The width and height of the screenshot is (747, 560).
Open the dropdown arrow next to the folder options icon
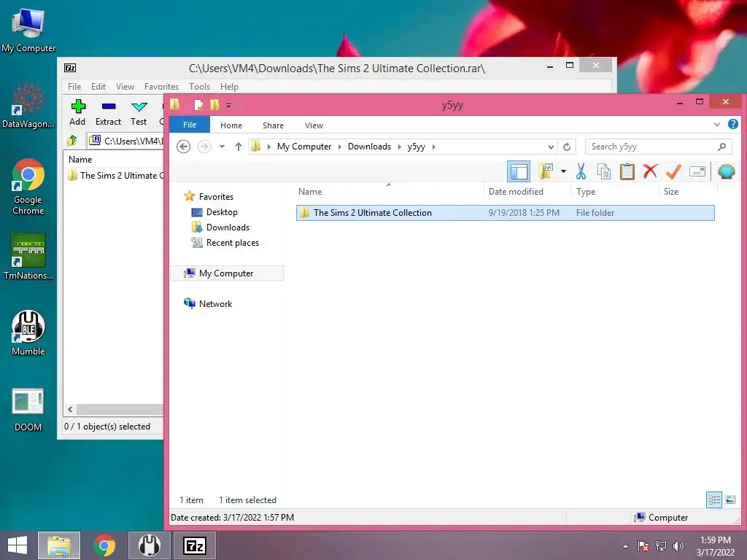(x=563, y=171)
